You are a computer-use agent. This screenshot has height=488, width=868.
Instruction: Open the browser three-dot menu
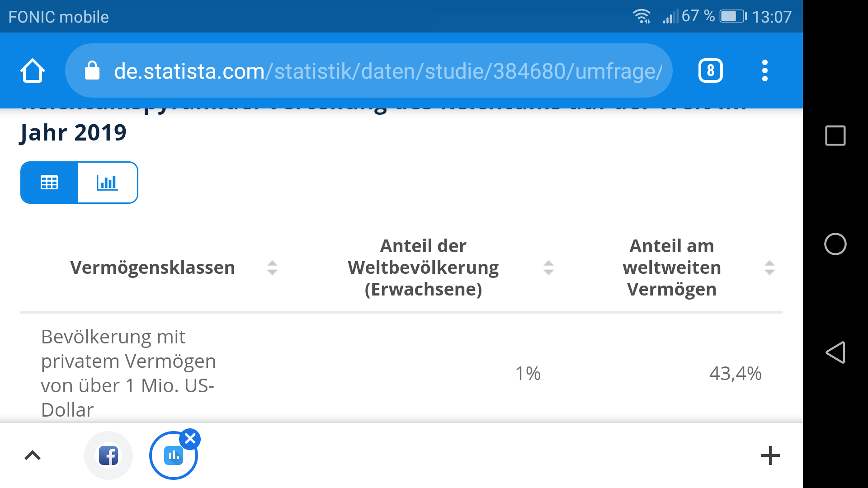[x=764, y=71]
